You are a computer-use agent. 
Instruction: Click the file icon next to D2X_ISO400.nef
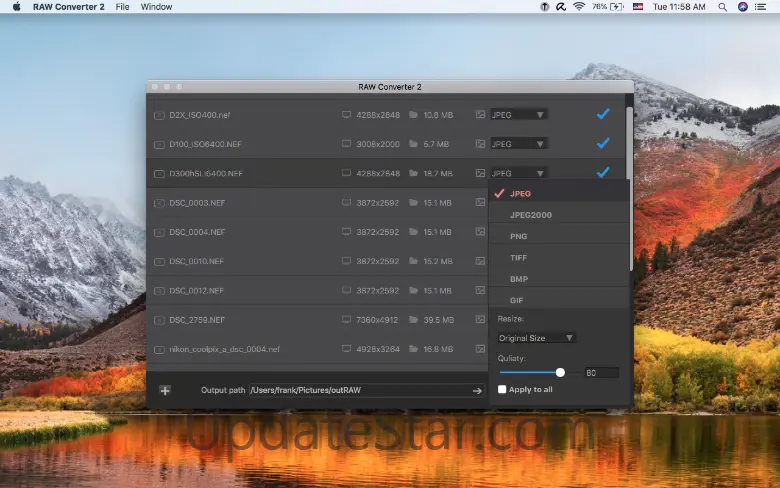click(x=159, y=115)
